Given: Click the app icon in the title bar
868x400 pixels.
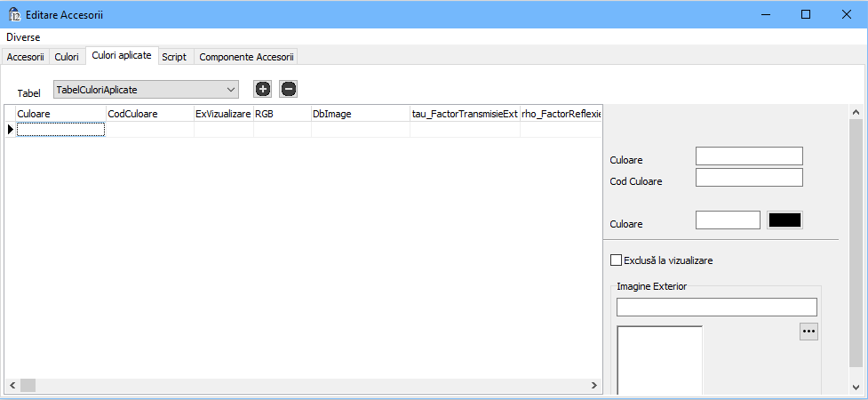Looking at the screenshot, I should pos(14,14).
